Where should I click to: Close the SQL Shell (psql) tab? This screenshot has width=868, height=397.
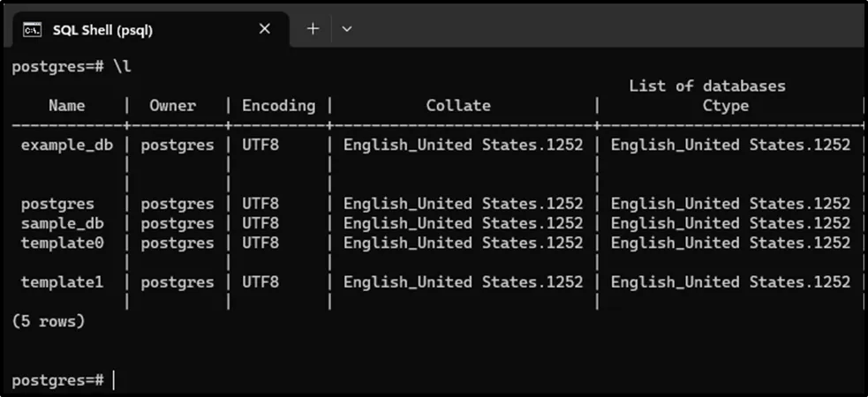(x=265, y=29)
